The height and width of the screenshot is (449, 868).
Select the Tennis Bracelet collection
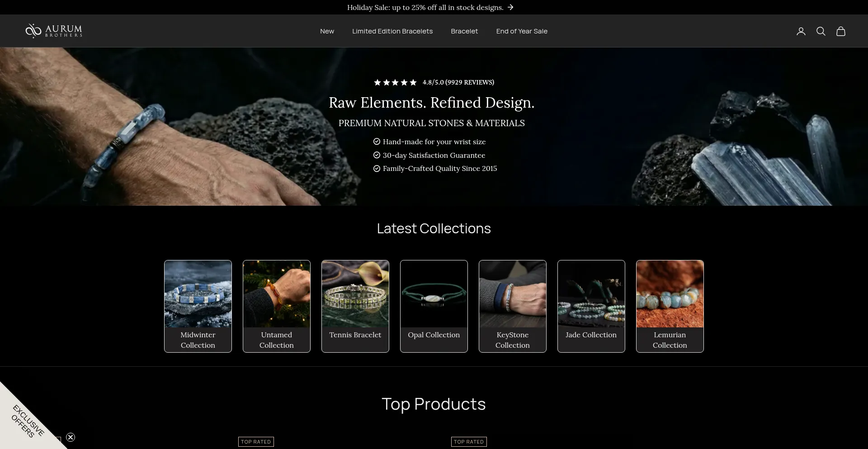coord(355,306)
